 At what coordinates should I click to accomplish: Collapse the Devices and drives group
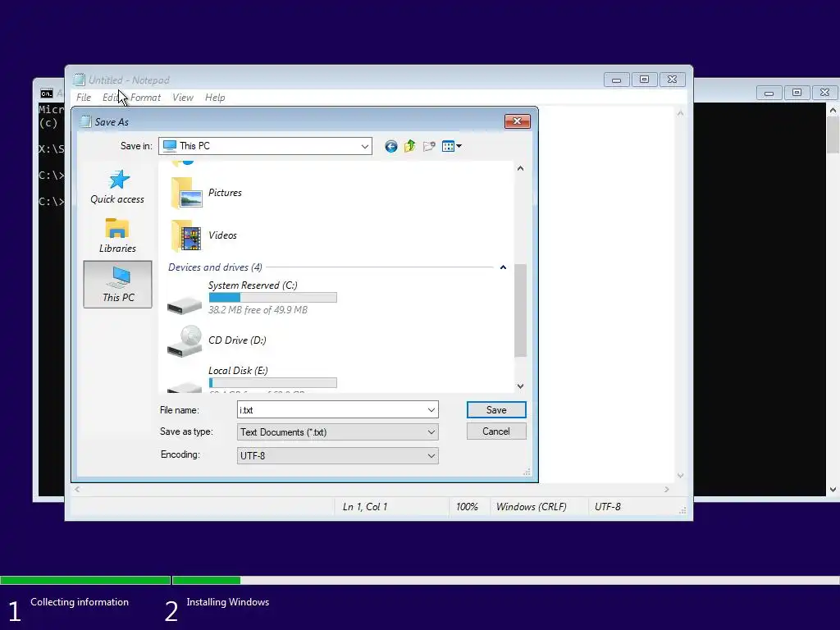503,267
